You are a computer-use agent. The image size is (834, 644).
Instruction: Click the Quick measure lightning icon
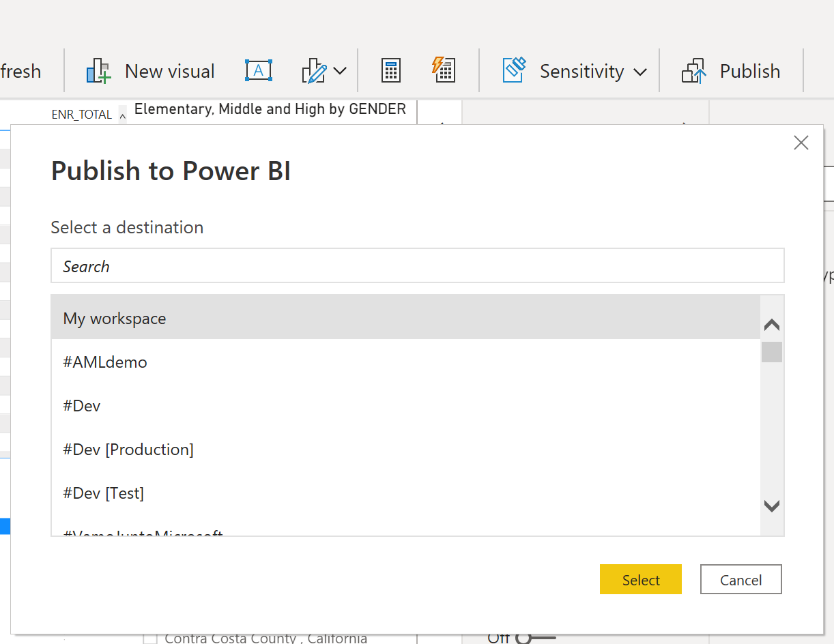(444, 70)
